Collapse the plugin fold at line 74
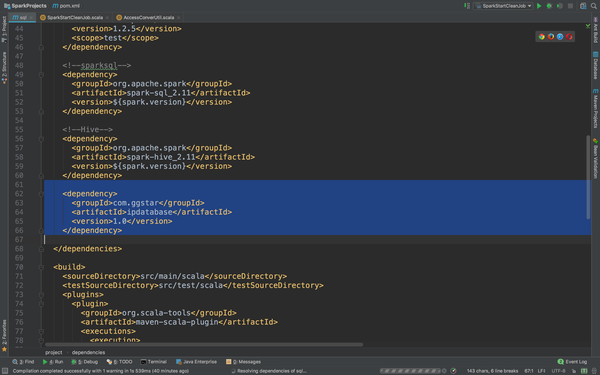Viewport: 600px width, 375px height. coord(41,304)
